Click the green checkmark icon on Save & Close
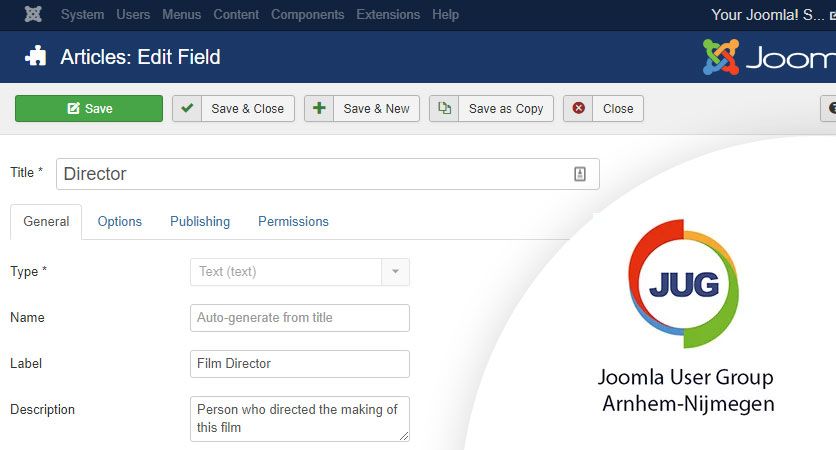This screenshot has height=450, width=836. tap(187, 108)
